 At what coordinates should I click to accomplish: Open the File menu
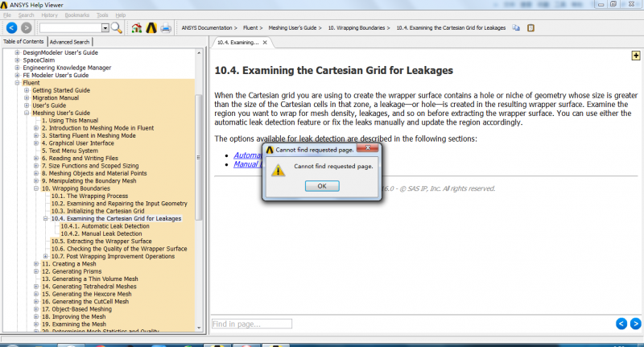point(7,15)
